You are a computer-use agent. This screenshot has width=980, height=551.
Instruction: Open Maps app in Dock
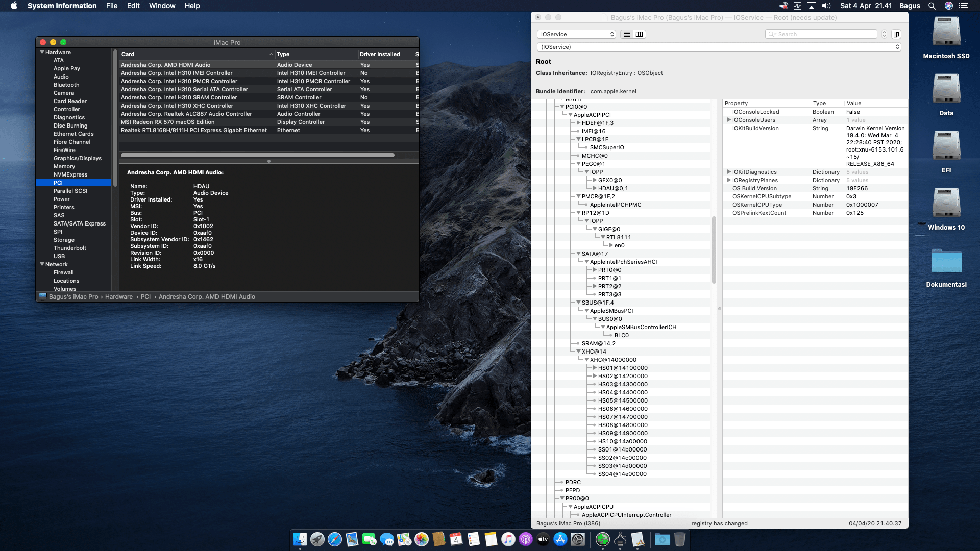404,539
